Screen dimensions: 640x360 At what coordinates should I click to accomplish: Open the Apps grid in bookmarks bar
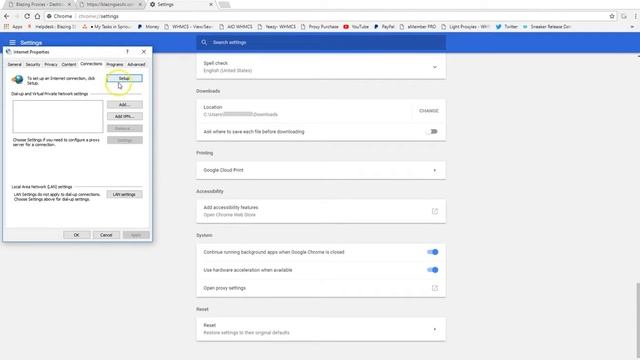[13, 27]
